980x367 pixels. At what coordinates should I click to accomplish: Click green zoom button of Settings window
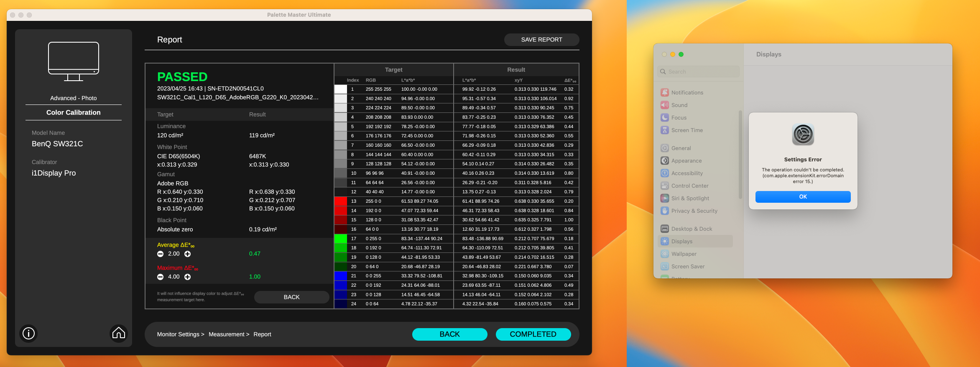click(681, 54)
